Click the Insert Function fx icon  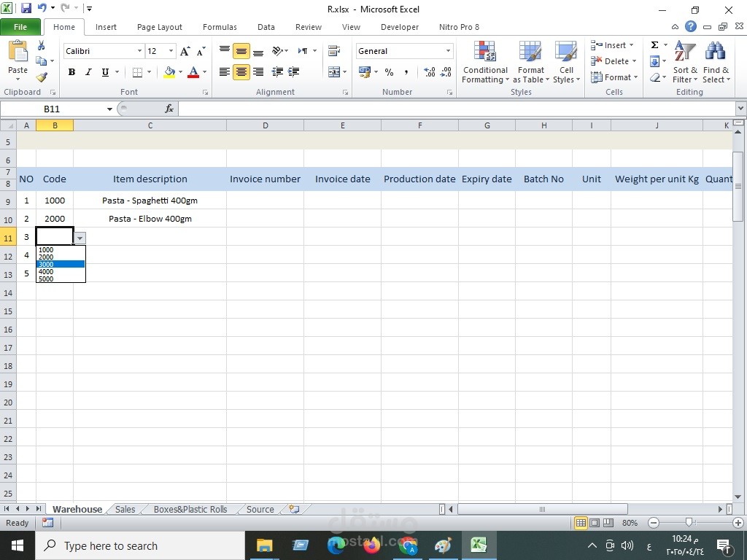pos(169,109)
